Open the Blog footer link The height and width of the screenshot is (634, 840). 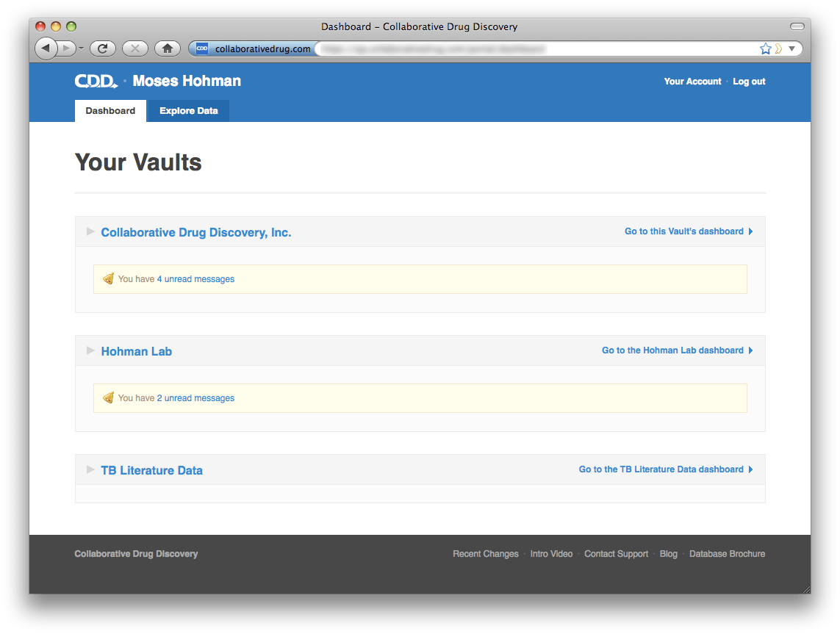tap(669, 554)
